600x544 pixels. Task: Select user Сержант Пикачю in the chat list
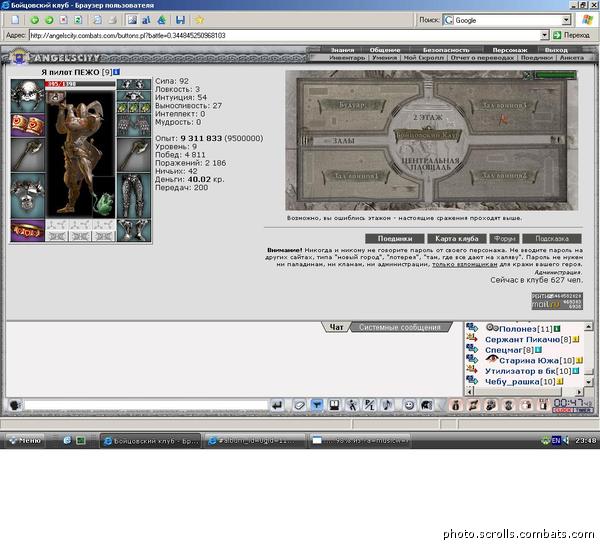(524, 339)
